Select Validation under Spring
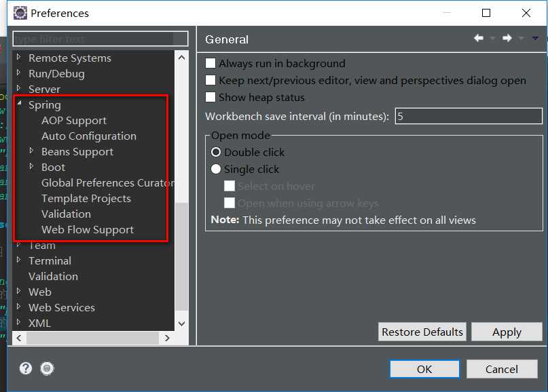The image size is (548, 392). pos(66,214)
